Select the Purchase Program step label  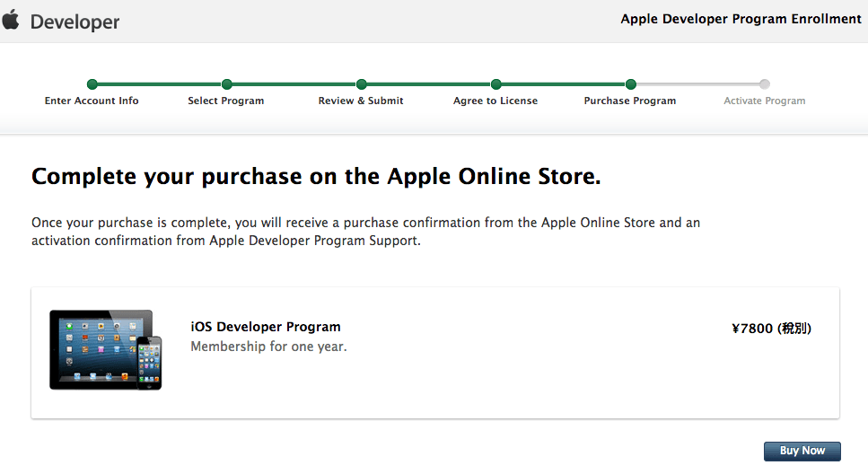[630, 101]
